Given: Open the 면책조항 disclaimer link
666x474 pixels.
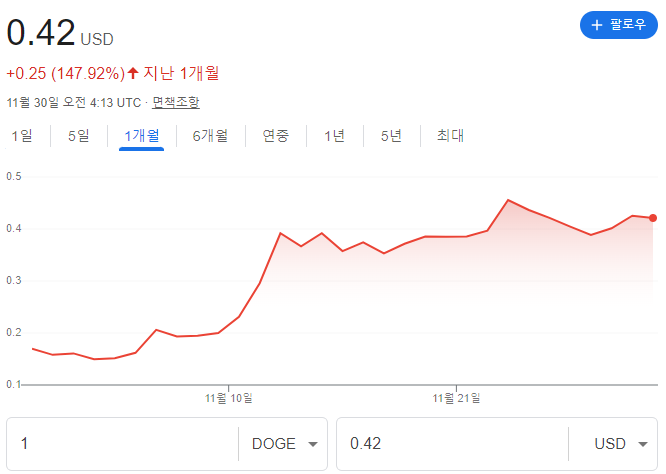Looking at the screenshot, I should point(176,102).
